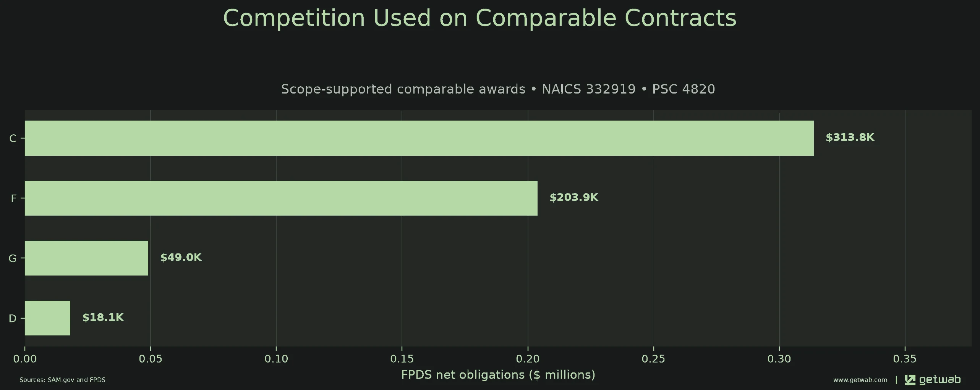Click the $203.9K value label
The height and width of the screenshot is (390, 980).
tap(574, 197)
